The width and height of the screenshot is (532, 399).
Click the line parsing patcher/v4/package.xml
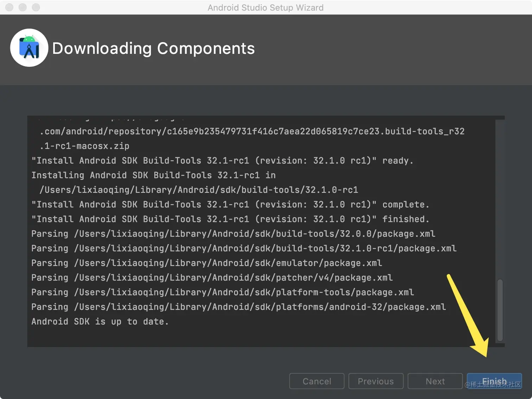(x=212, y=278)
